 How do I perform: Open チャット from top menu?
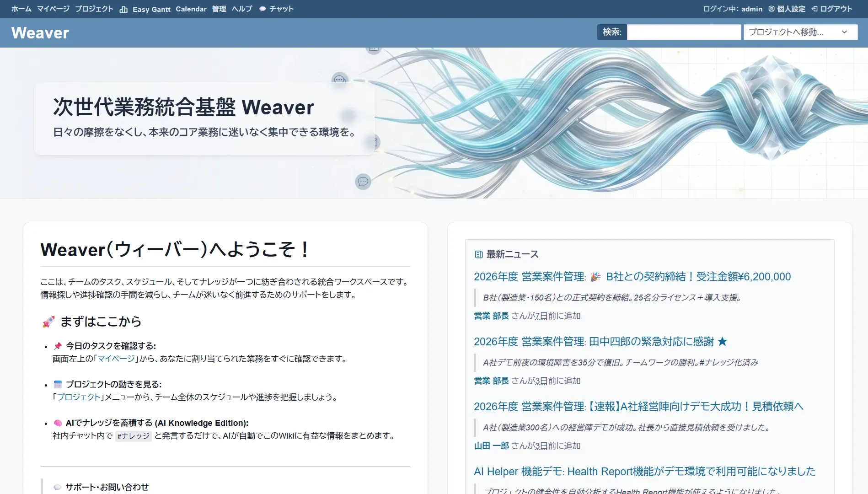pyautogui.click(x=281, y=9)
